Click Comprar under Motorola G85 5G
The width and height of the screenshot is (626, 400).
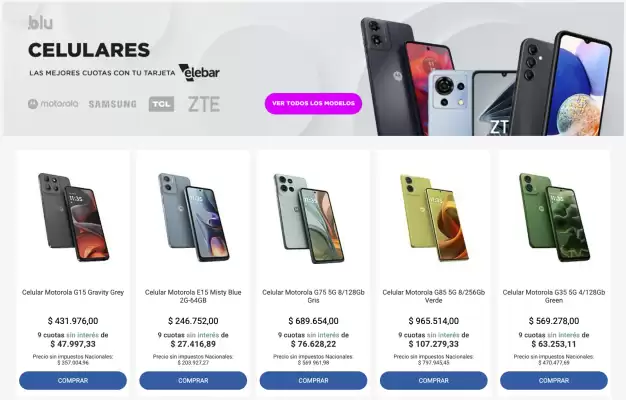click(x=434, y=380)
